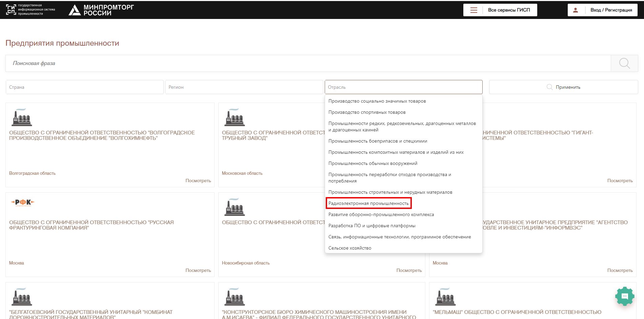The height and width of the screenshot is (319, 644).
Task: Open Все сервисы ГИСП menu
Action: (x=500, y=10)
